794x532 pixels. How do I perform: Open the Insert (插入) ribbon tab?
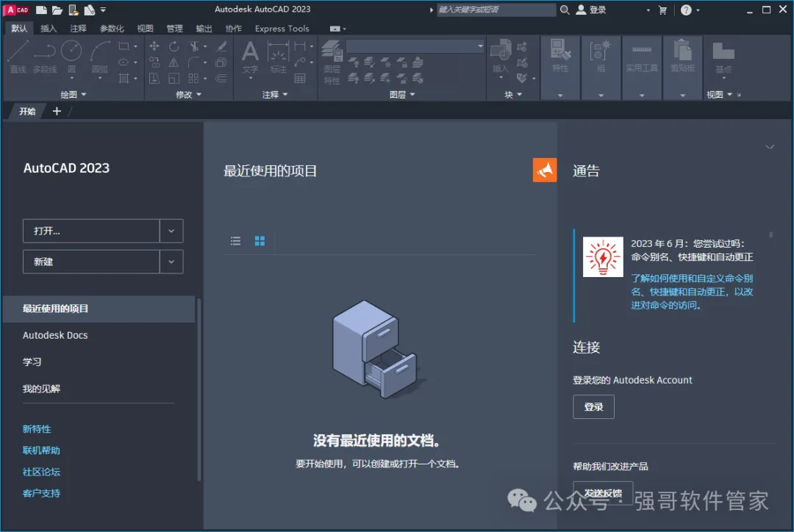[x=49, y=29]
